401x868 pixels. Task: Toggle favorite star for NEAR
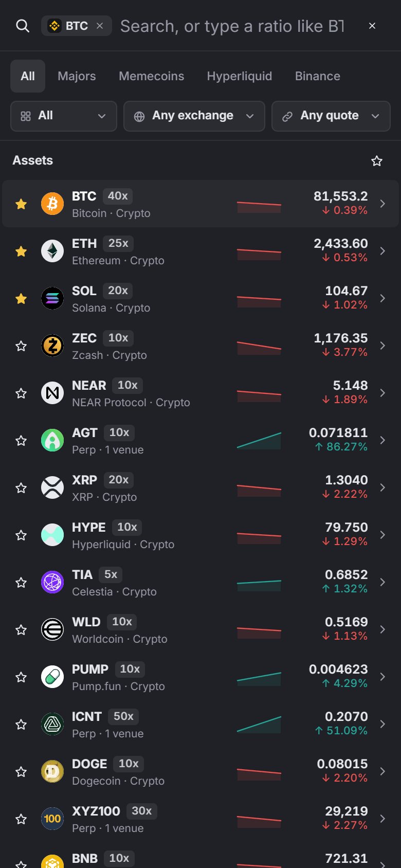21,393
